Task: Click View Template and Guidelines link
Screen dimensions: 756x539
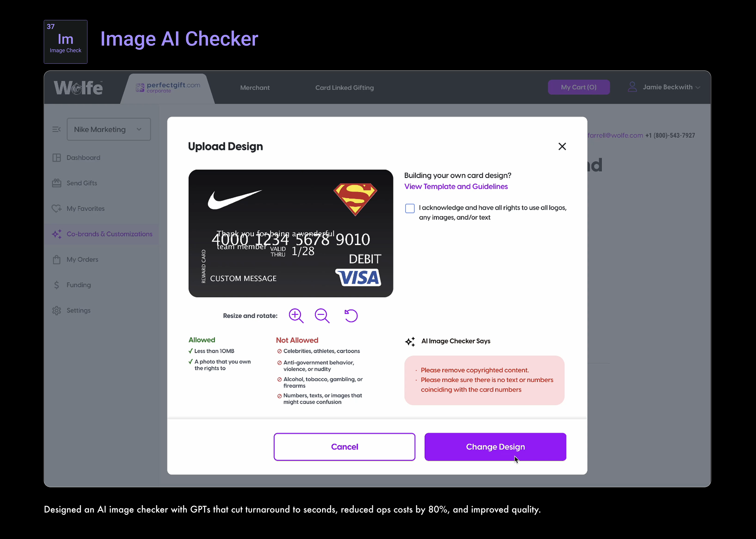Action: pyautogui.click(x=456, y=187)
